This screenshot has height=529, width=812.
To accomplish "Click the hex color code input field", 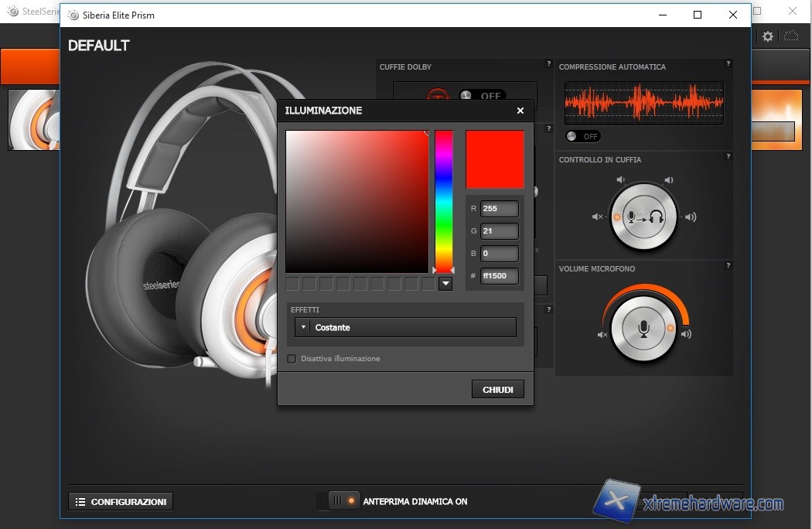I will click(499, 276).
